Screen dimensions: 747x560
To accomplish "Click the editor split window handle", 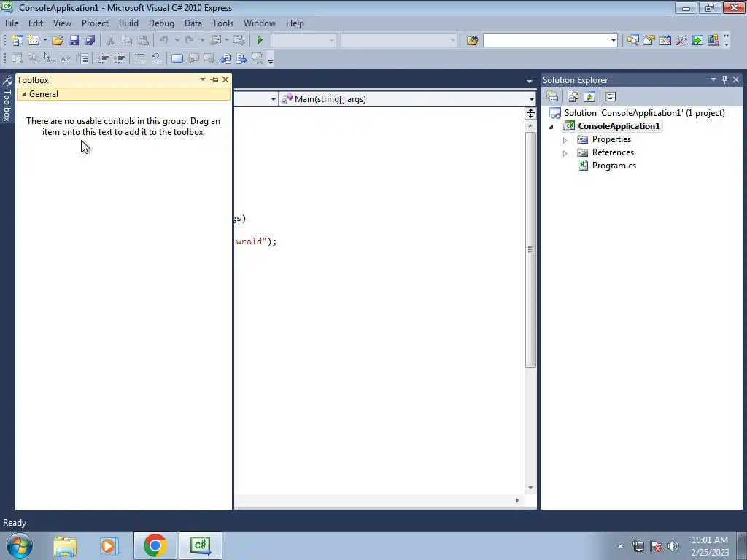I will (530, 113).
